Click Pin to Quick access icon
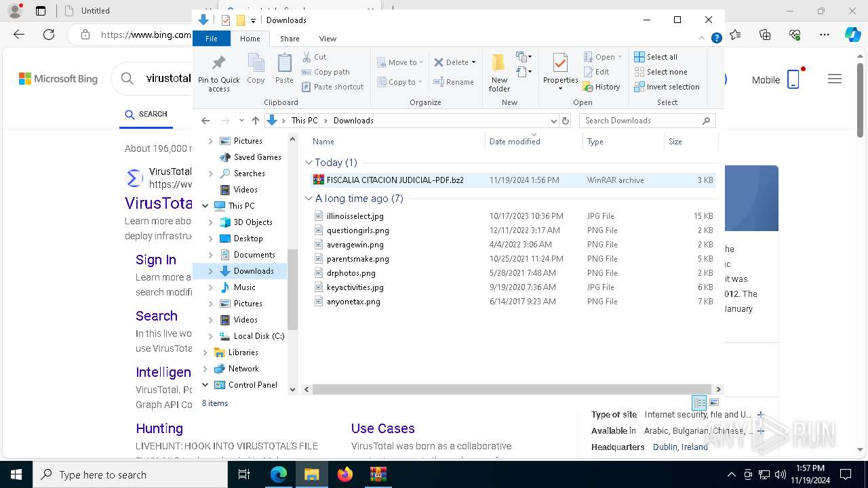The width and height of the screenshot is (868, 488). (218, 74)
